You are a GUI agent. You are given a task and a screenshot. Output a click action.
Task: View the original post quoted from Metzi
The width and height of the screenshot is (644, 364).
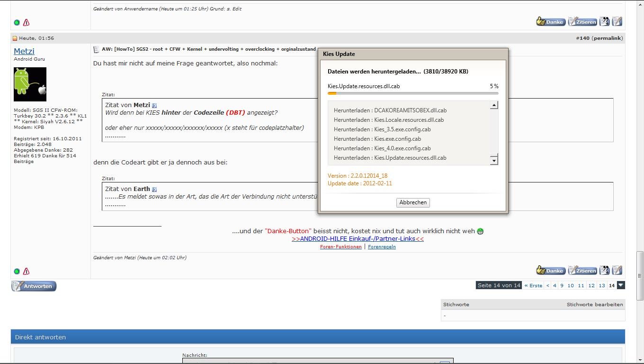click(x=154, y=105)
